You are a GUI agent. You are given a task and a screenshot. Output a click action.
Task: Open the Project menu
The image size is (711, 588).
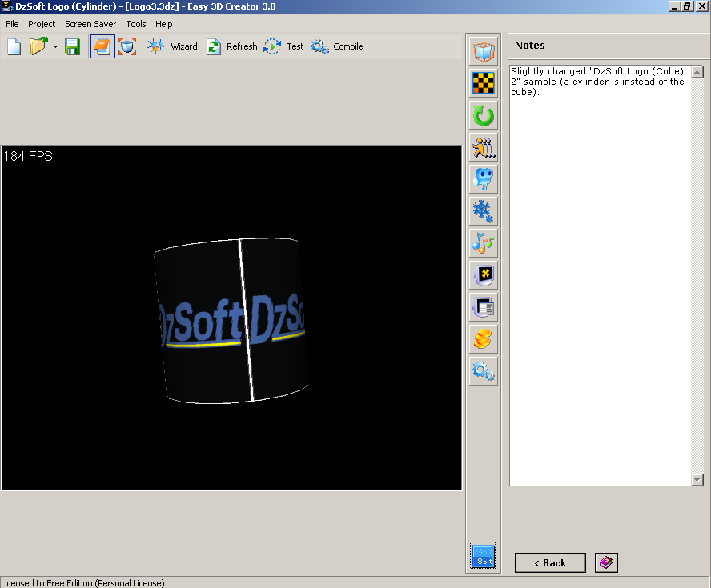[42, 24]
